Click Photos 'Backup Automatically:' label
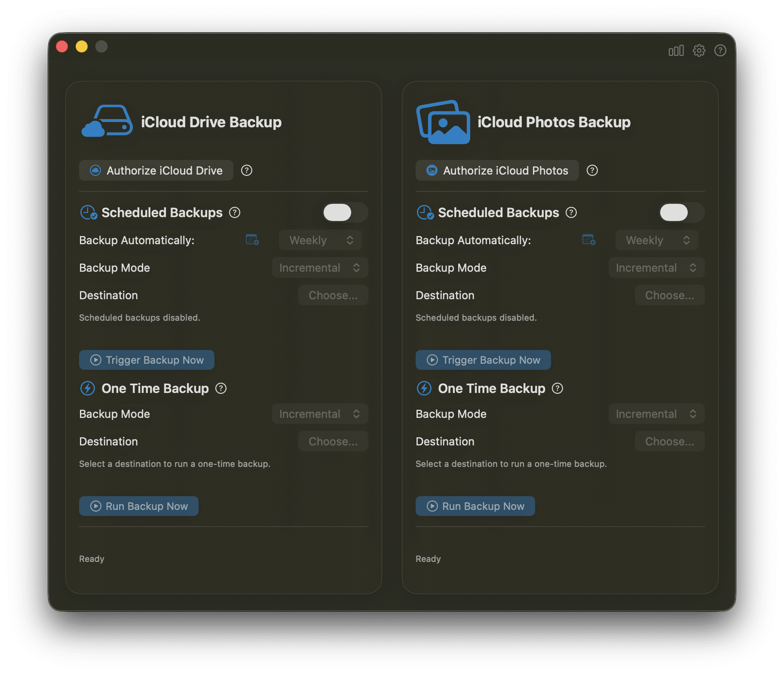Screen dimensions: 784x675 point(473,240)
